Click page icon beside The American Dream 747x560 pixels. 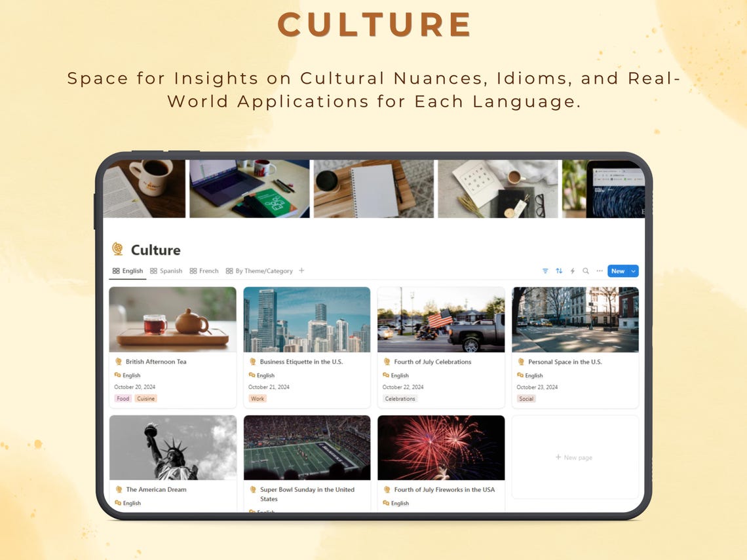[x=119, y=489]
